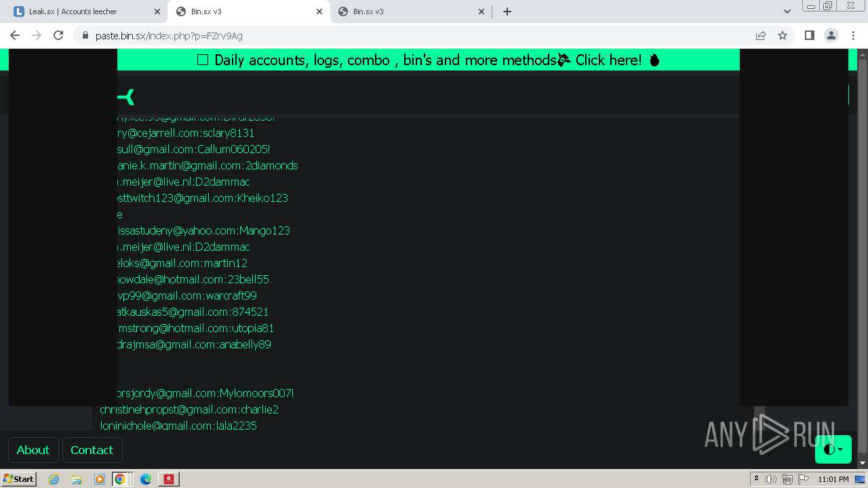Open the Windows Start menu
Screen dimensions: 868x488
[18, 479]
